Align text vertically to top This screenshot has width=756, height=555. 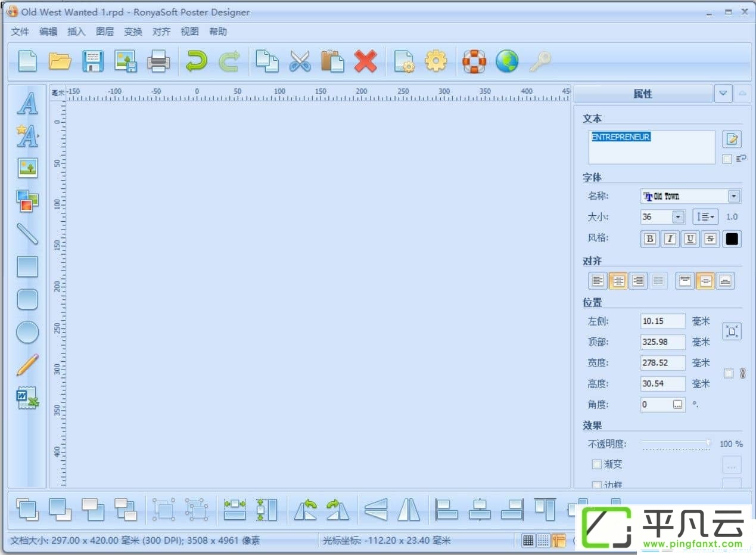point(685,281)
